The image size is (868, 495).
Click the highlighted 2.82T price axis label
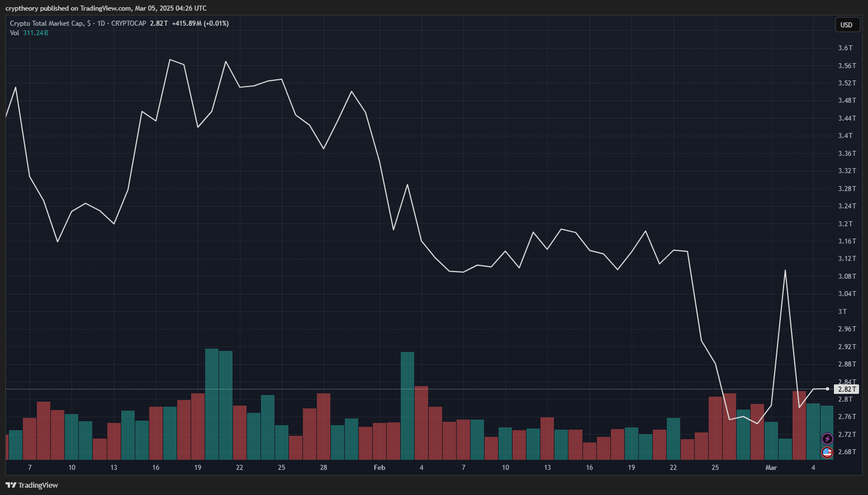(846, 389)
